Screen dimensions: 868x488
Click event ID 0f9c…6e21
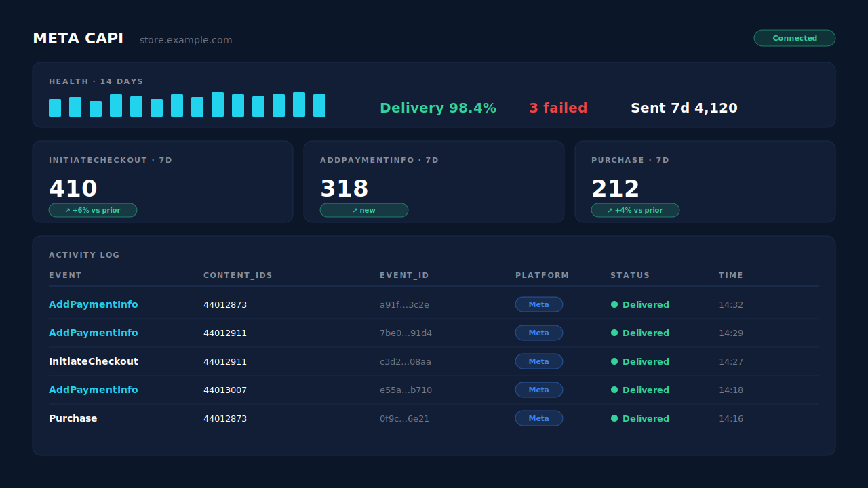tap(404, 418)
